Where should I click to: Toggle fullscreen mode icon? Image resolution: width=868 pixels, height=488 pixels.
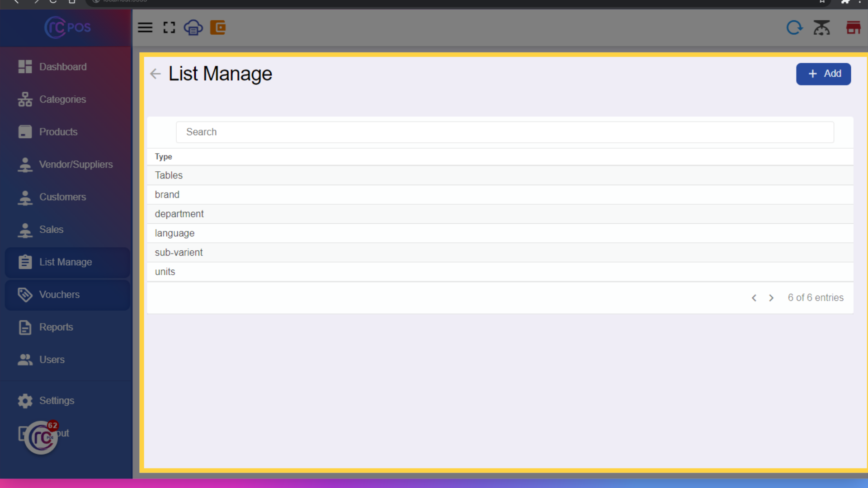(169, 28)
